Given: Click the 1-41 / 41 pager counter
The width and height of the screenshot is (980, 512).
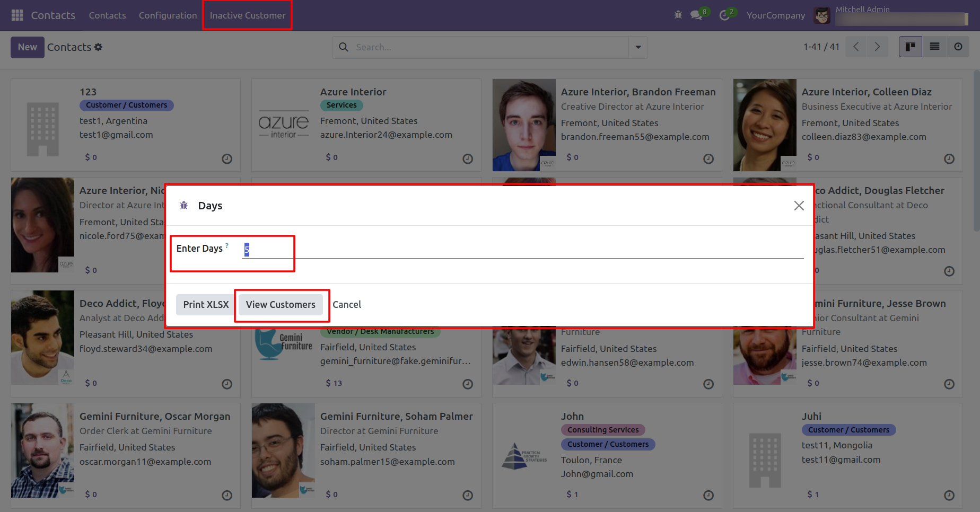Looking at the screenshot, I should coord(821,47).
